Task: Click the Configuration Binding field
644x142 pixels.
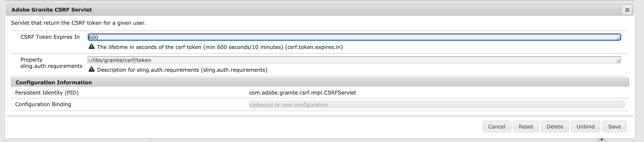Action: coord(436,104)
